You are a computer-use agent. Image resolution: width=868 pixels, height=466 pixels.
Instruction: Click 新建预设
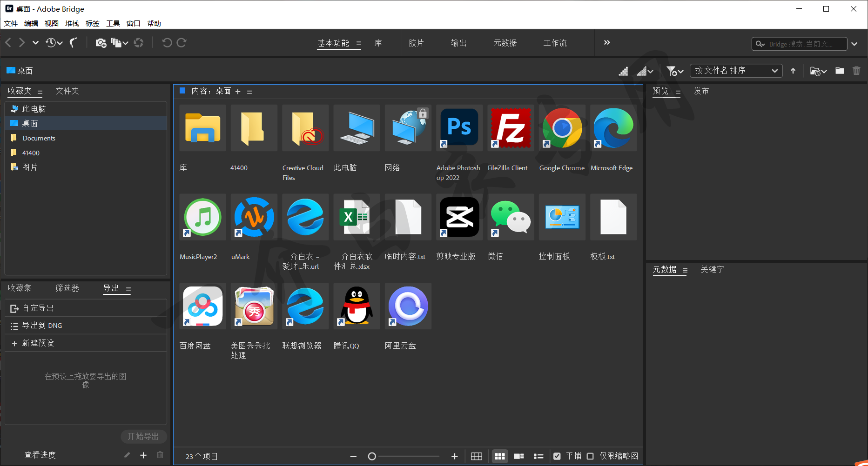86,343
